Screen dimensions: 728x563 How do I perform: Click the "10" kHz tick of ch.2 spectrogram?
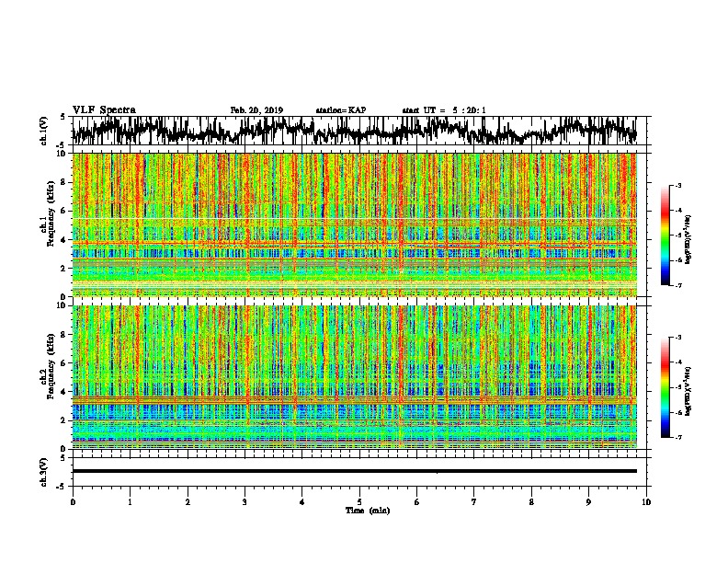[62, 306]
